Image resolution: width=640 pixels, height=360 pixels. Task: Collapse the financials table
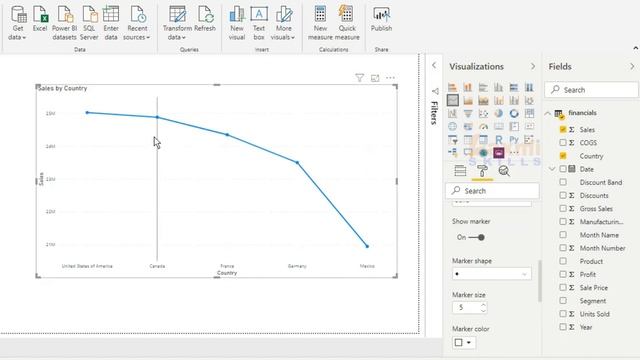pos(548,113)
